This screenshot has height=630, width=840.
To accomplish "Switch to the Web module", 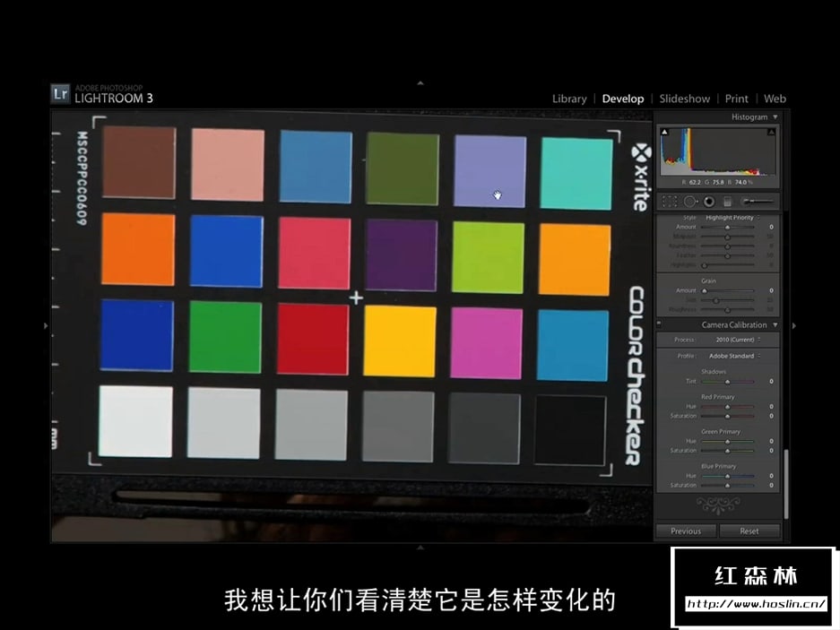I will click(x=775, y=99).
